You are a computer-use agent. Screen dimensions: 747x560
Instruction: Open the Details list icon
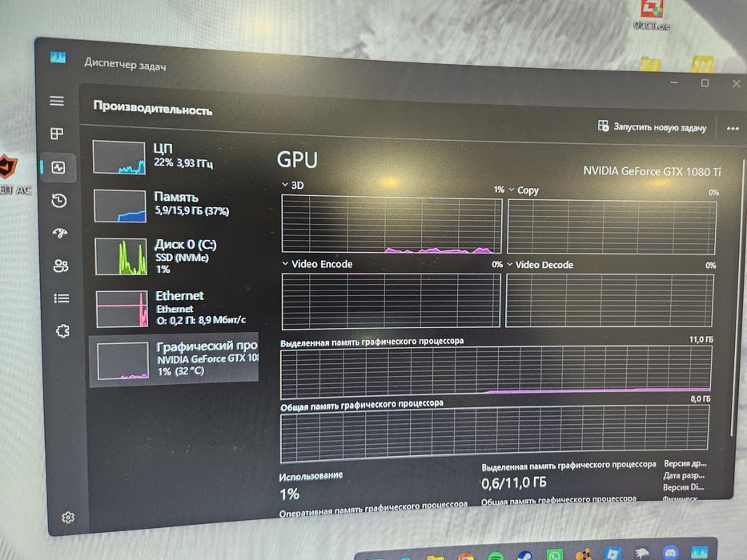click(x=62, y=298)
